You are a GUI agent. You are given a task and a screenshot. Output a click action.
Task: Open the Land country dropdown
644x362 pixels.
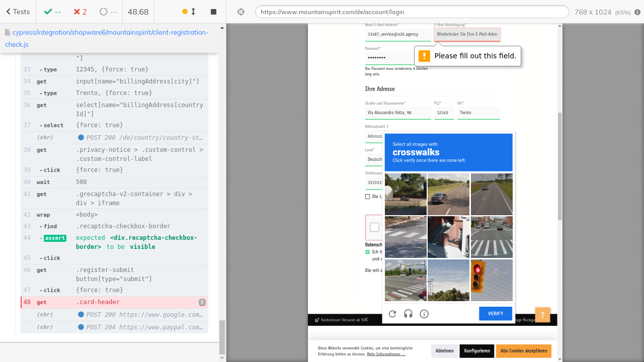374,159
